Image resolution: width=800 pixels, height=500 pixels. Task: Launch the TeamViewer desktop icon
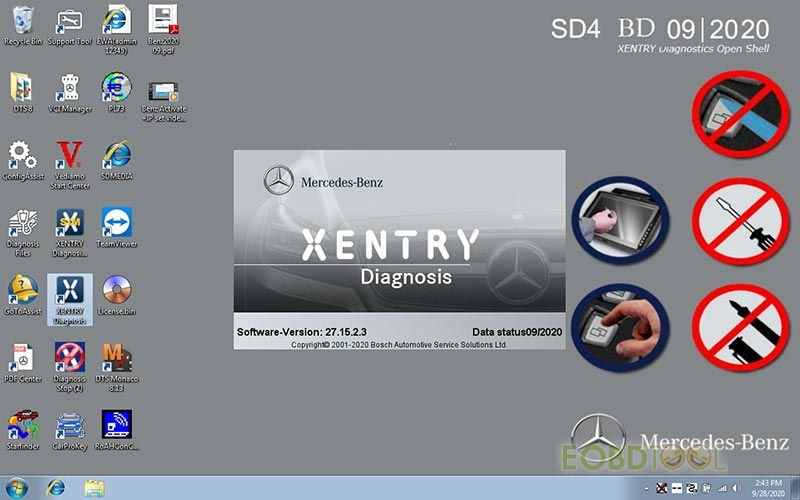click(x=117, y=228)
